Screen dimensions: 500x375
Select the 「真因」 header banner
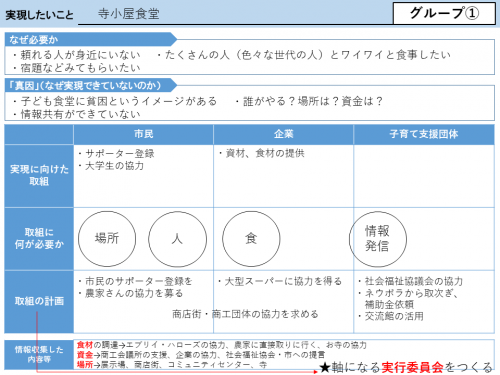point(90,85)
